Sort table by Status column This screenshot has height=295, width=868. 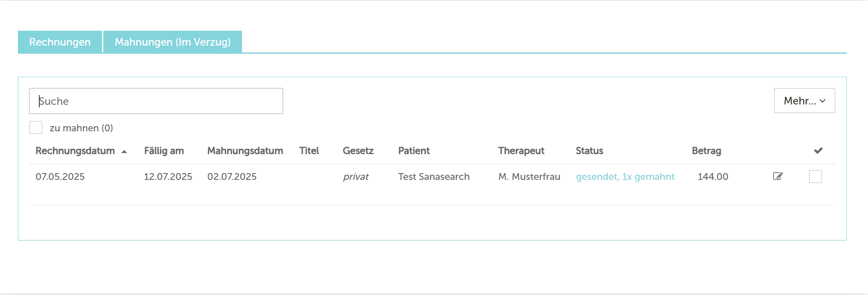pos(589,150)
